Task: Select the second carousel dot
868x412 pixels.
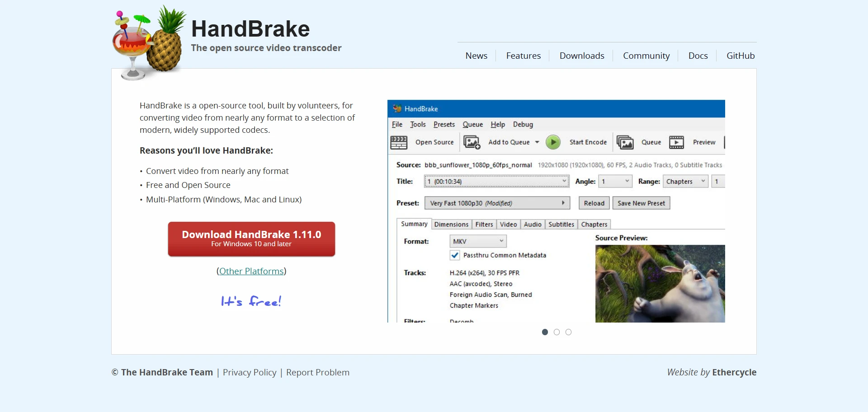Action: tap(557, 332)
